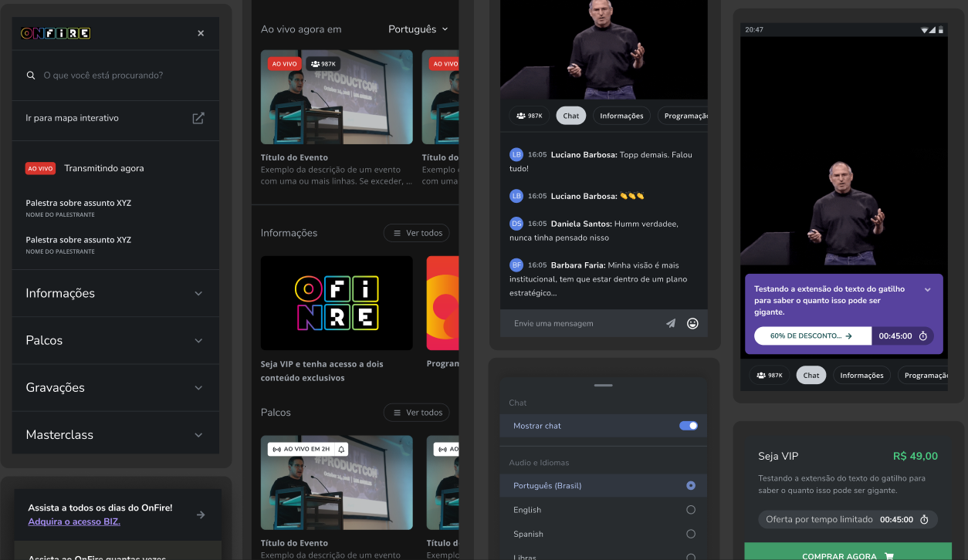The height and width of the screenshot is (560, 968).
Task: Click the 987K viewers pill in the phone mockup
Action: point(770,376)
